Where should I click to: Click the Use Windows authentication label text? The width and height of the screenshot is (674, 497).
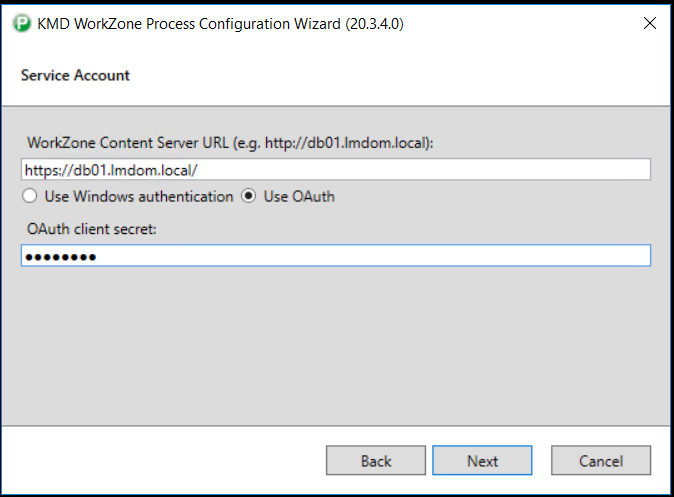139,196
